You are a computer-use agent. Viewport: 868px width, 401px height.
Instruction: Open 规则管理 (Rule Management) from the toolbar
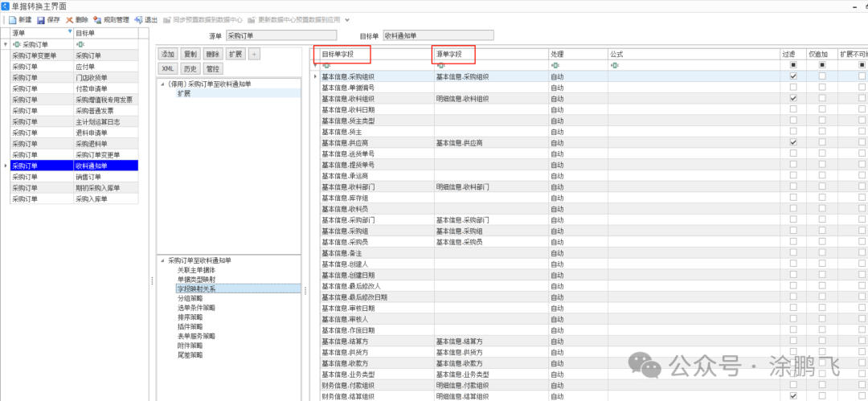97,19
